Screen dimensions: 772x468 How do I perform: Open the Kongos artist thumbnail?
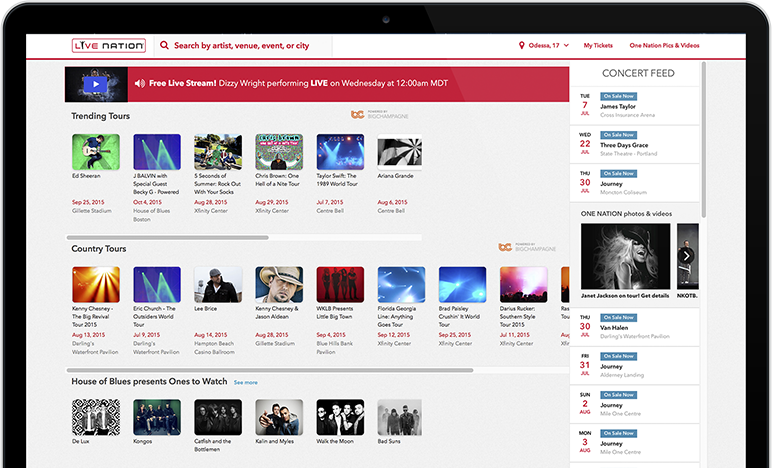(x=157, y=417)
